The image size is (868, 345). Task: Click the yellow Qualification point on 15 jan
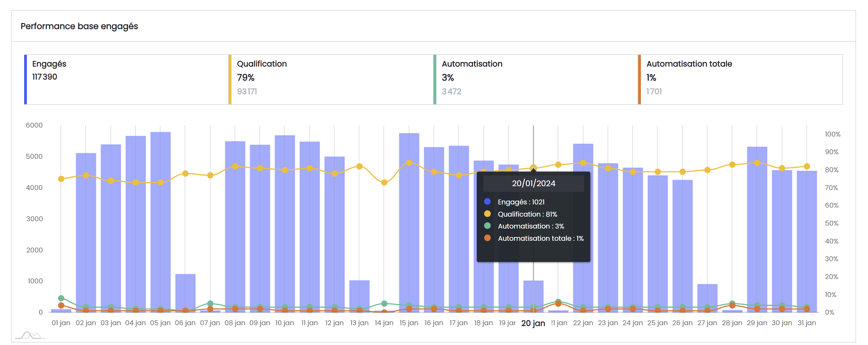click(x=409, y=163)
